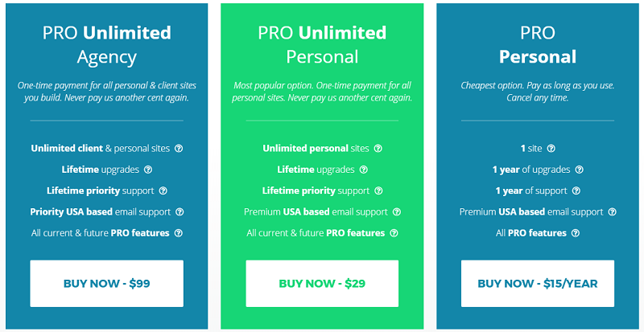The width and height of the screenshot is (644, 332).
Task: Click help icon next to Unlimited personal sites
Action: (x=378, y=149)
